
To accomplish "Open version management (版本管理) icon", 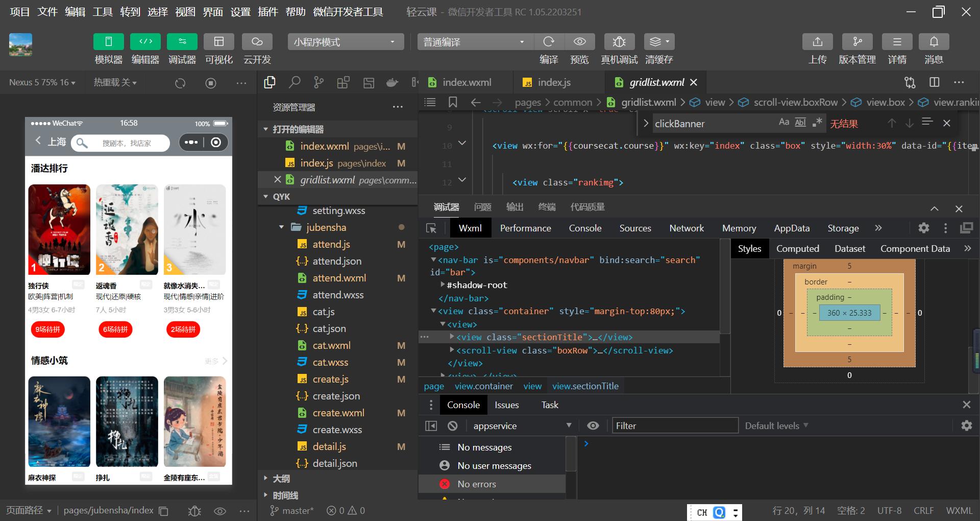I will [857, 42].
